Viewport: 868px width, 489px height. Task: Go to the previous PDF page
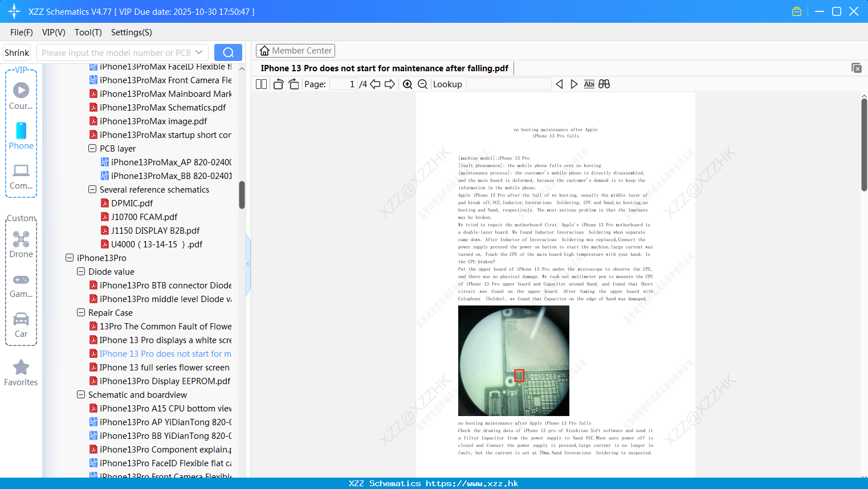[375, 84]
